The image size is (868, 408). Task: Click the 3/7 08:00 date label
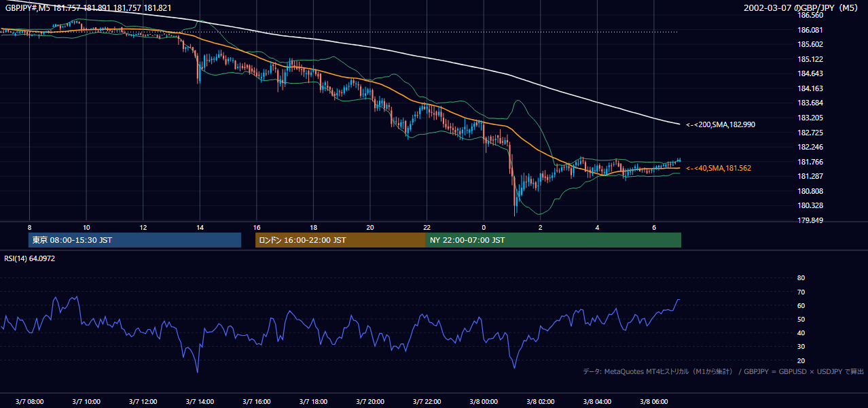(29, 402)
